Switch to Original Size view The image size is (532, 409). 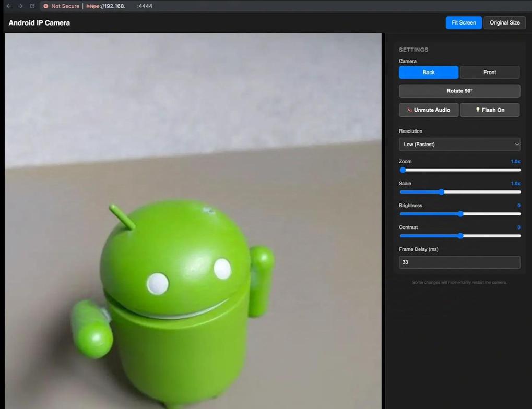[x=504, y=23]
